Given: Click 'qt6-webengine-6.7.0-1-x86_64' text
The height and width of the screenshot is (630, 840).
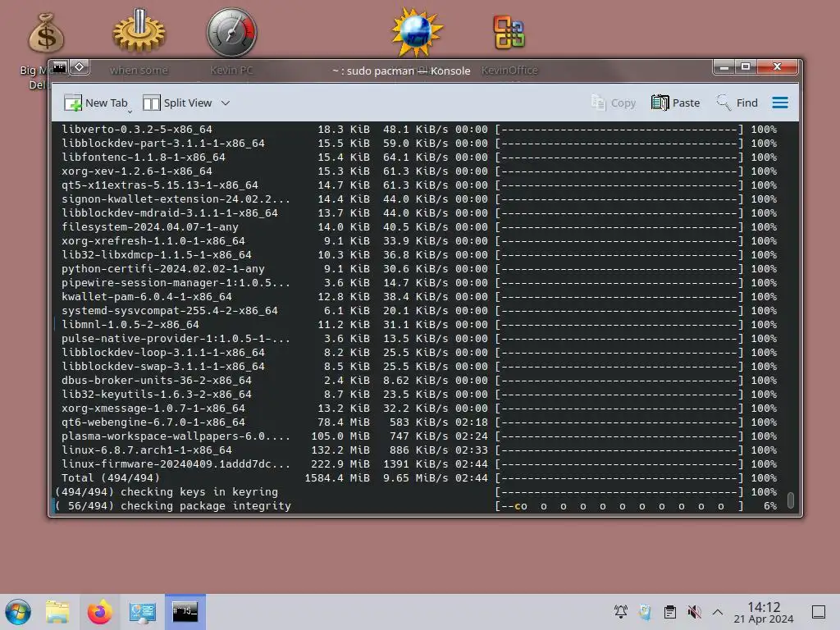Looking at the screenshot, I should (x=153, y=422).
